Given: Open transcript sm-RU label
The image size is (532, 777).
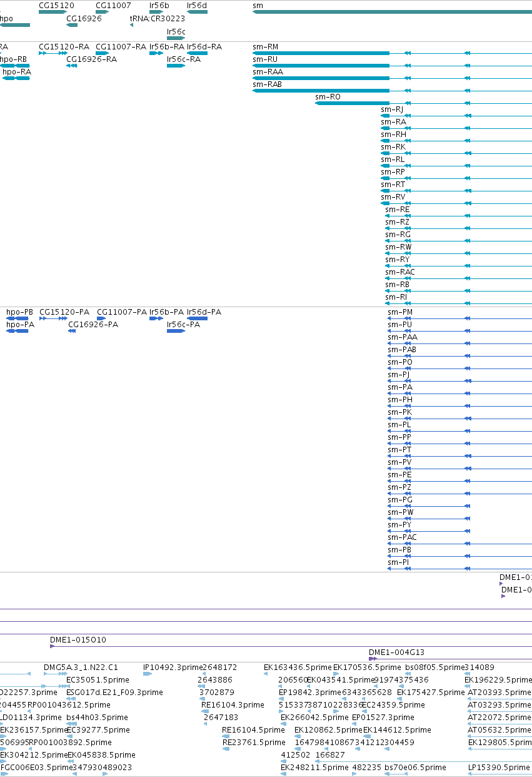Looking at the screenshot, I should coord(265,59).
